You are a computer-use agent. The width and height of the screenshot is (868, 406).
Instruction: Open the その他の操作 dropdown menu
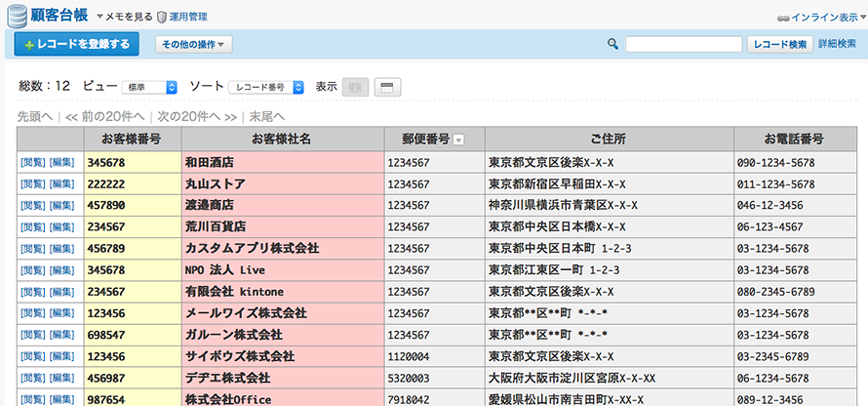click(194, 44)
